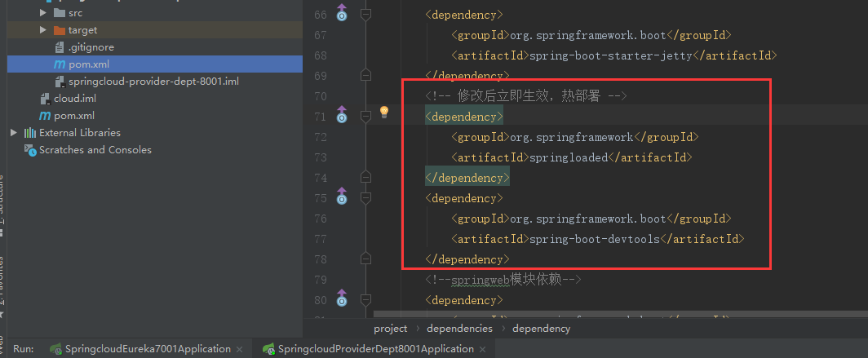Screen dimensions: 868x358
Task: Click the closing fold marker on line 69
Action: click(365, 74)
